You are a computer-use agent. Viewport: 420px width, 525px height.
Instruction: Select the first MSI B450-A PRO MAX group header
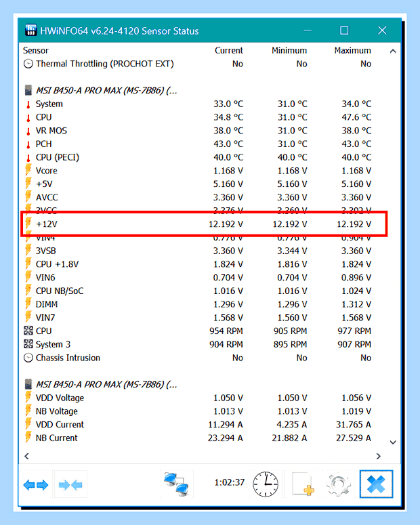pos(106,90)
